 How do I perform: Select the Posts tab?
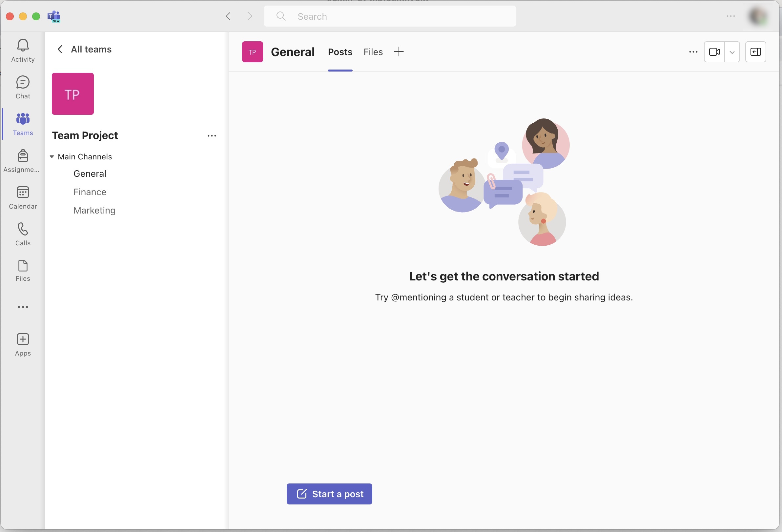(340, 52)
